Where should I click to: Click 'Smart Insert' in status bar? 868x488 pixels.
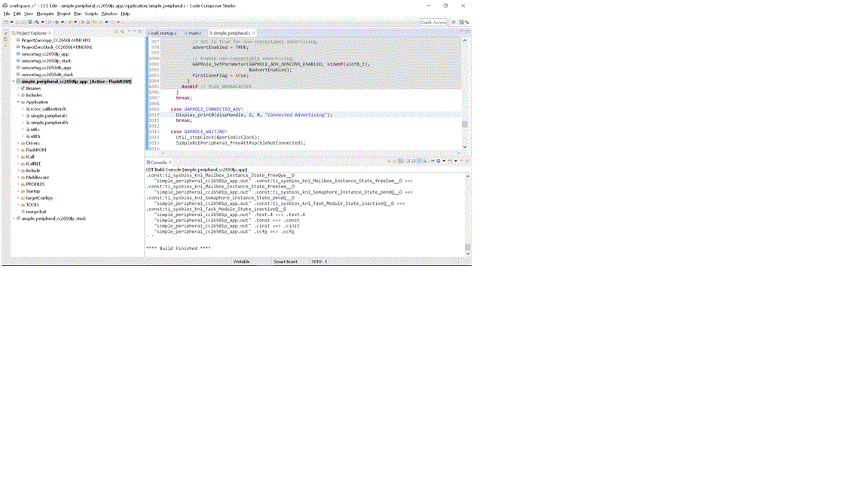coord(285,261)
